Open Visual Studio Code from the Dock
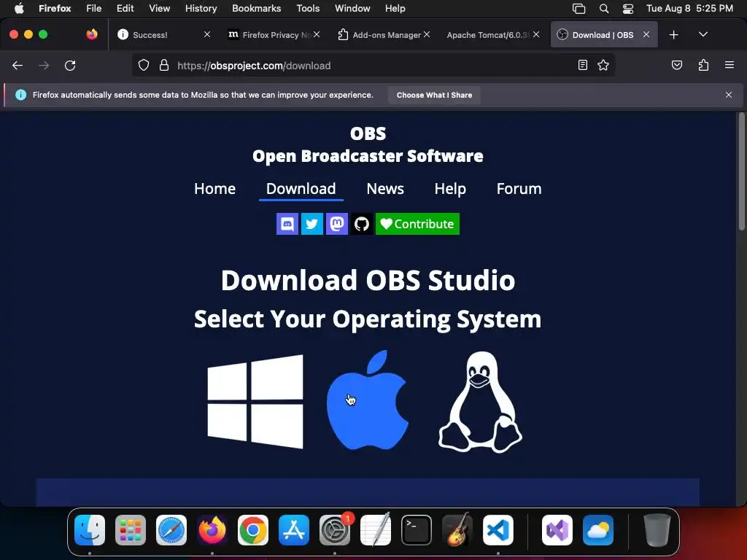Viewport: 747px width, 560px height. [x=498, y=530]
